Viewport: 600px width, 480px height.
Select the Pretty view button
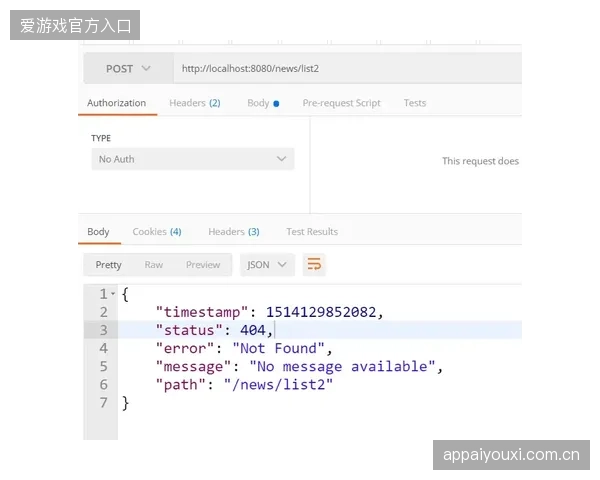pos(108,264)
